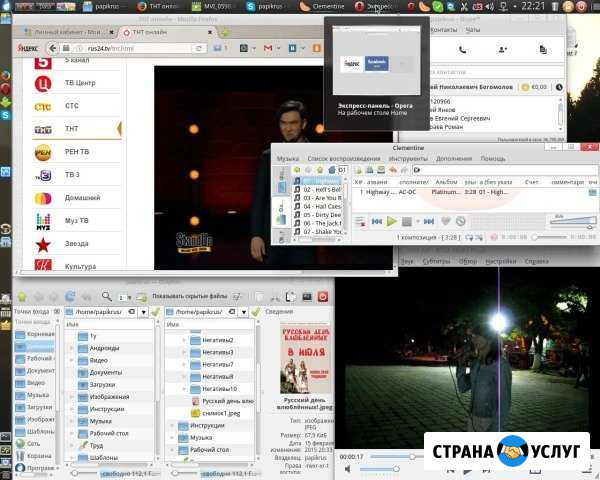The height and width of the screenshot is (480, 600).
Task: Launch Skype from the left dock
Action: [5, 115]
